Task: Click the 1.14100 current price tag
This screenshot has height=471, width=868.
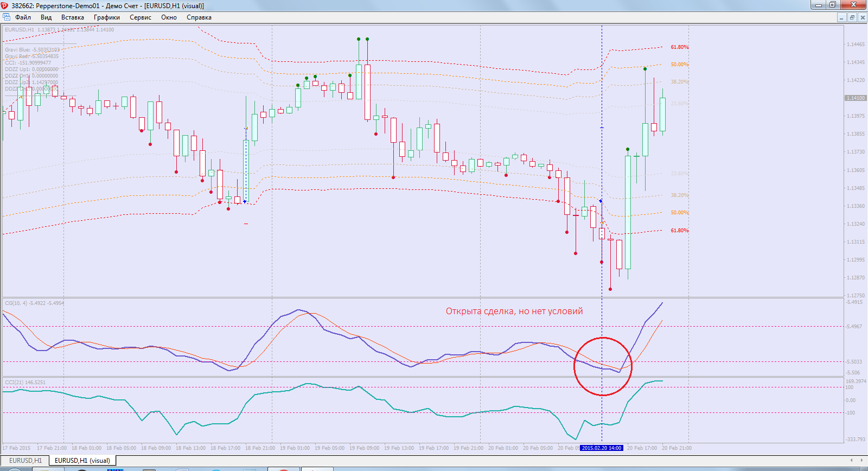Action: tap(856, 98)
